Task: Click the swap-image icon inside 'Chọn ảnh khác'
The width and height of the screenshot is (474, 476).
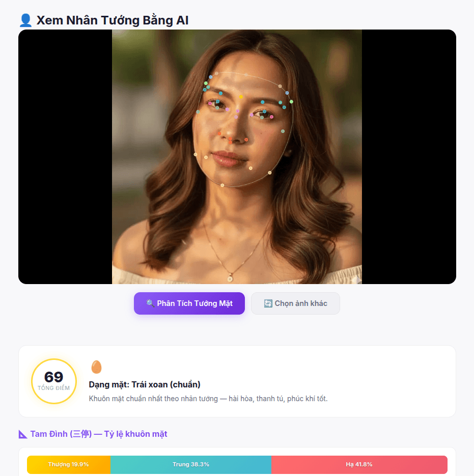Action: click(267, 303)
